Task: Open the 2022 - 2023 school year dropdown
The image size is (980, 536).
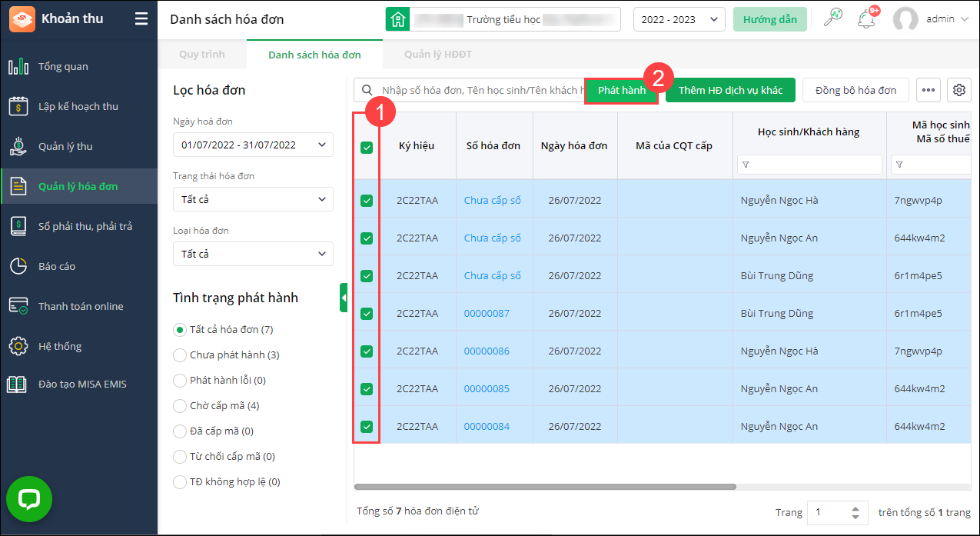Action: 679,19
